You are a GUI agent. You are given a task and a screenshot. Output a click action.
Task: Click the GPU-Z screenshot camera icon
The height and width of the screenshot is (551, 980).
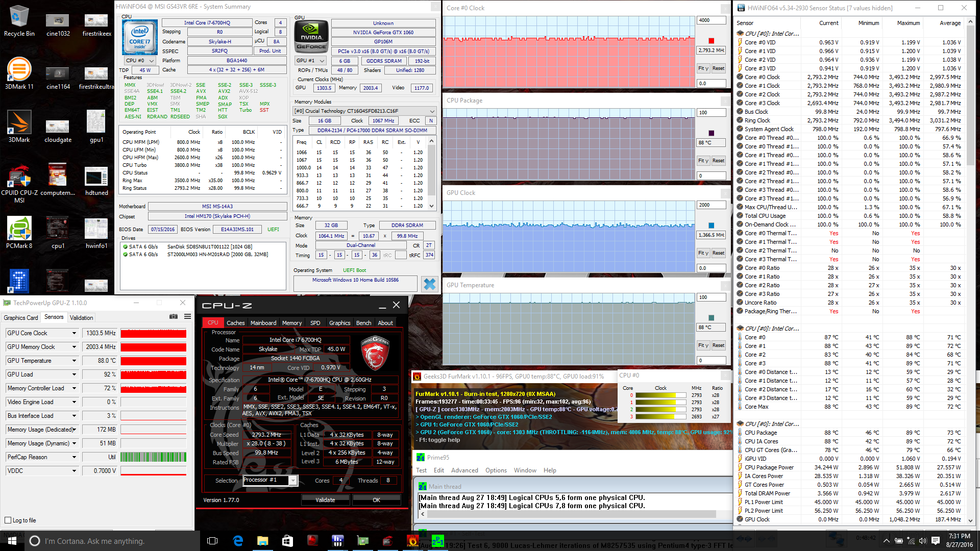[174, 317]
